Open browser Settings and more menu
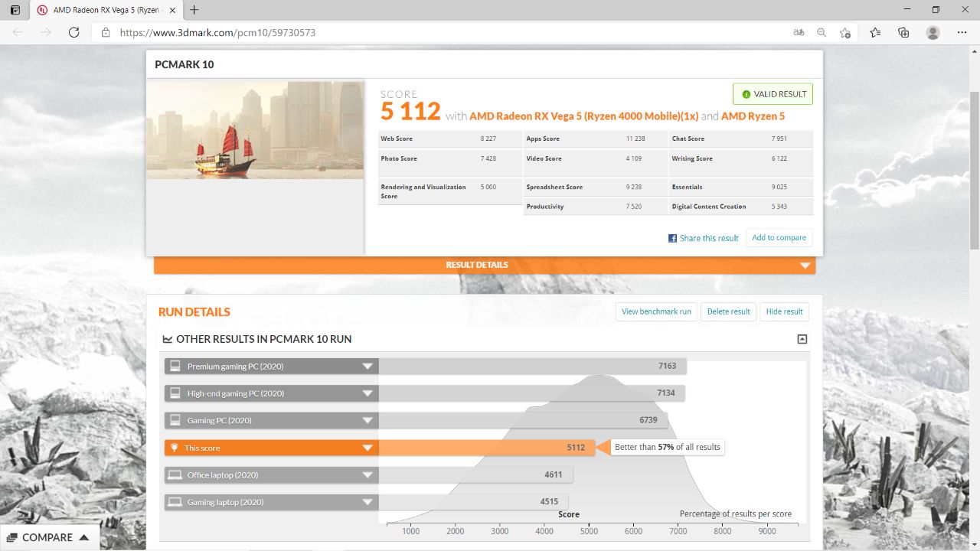The height and width of the screenshot is (551, 980). pos(962,33)
